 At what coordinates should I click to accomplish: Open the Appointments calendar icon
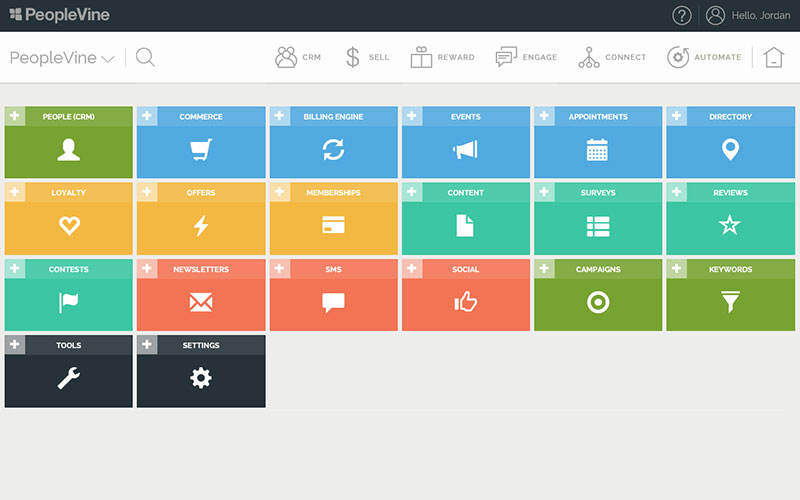click(x=597, y=150)
